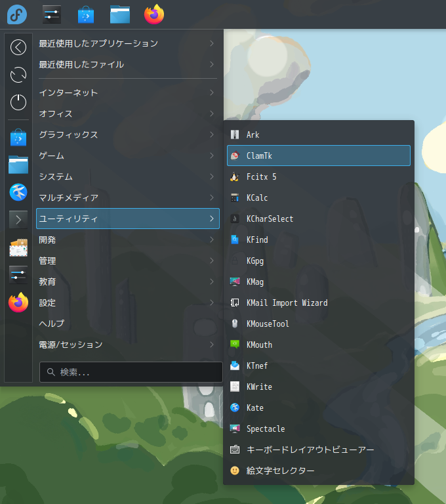This screenshot has width=446, height=504.
Task: Click the 検索 search field
Action: (x=131, y=372)
